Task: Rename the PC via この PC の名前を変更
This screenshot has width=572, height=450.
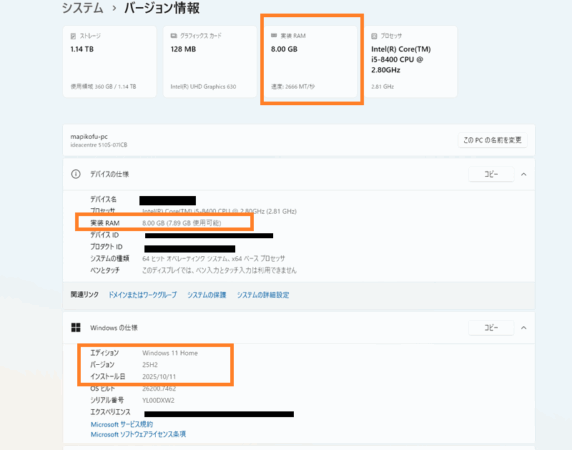Action: pyautogui.click(x=492, y=140)
